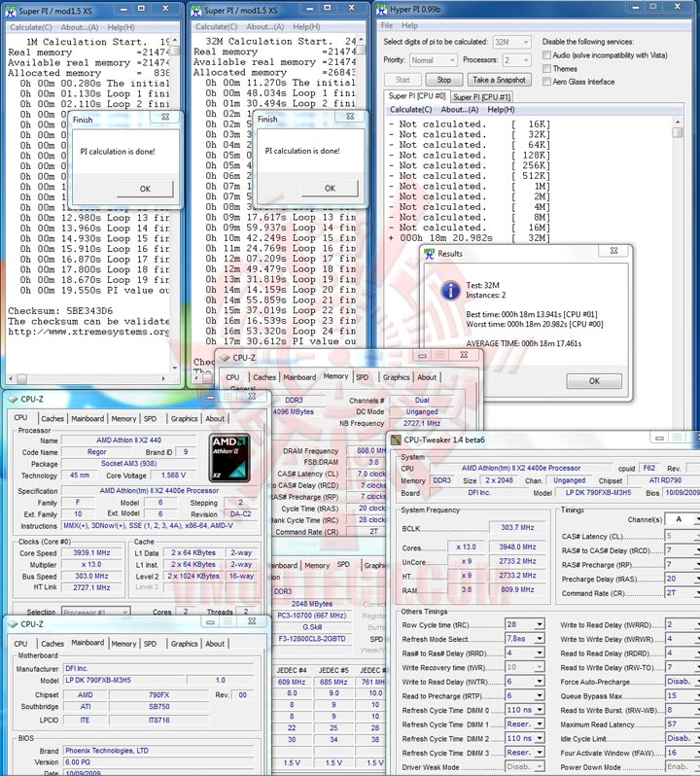Image resolution: width=700 pixels, height=776 pixels.
Task: Open the Caches tab in CPU-Z processor window
Action: click(x=52, y=419)
